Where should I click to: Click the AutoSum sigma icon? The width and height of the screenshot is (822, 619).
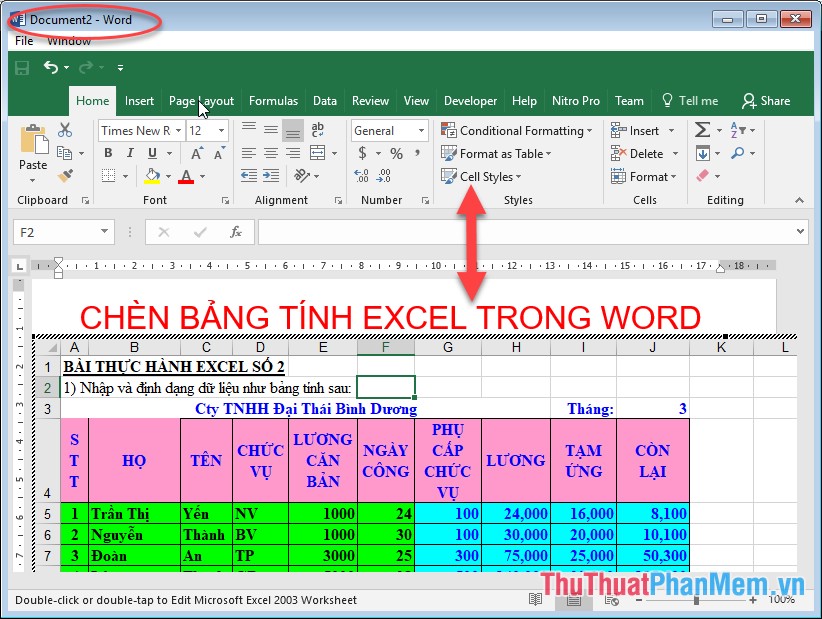[702, 130]
